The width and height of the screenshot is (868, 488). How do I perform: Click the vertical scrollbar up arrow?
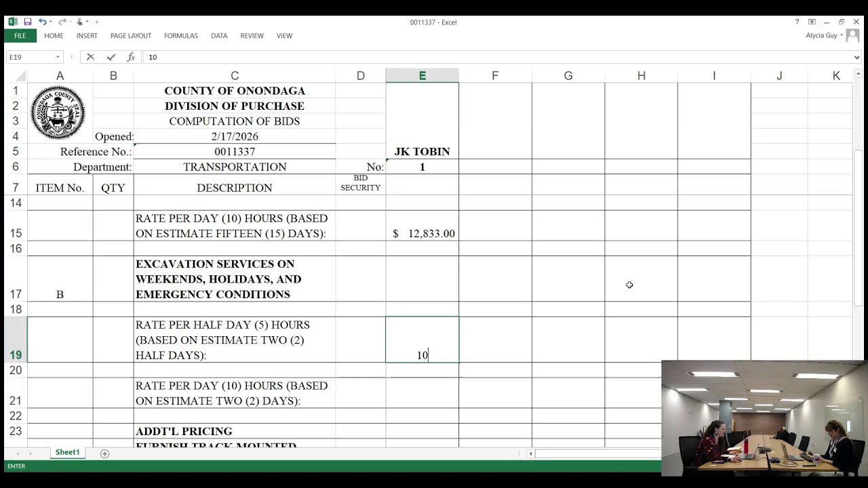(x=857, y=73)
